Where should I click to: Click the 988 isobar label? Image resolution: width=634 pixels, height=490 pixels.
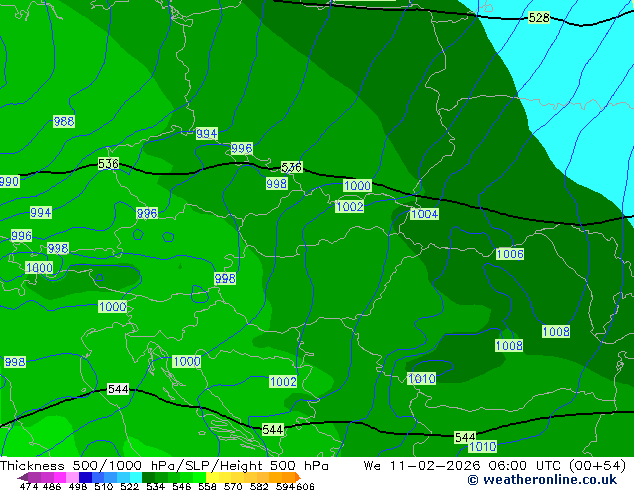(x=64, y=121)
